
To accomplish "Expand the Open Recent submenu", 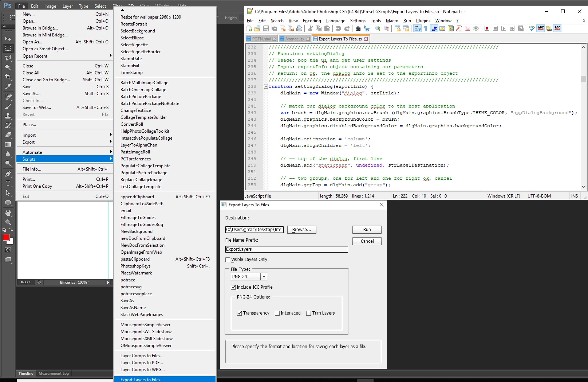I will [65, 56].
